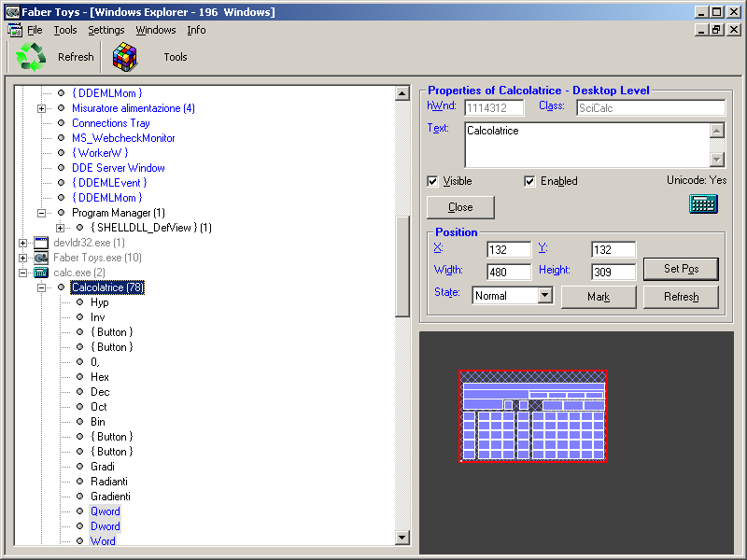Open the State dropdown set to Normal
This screenshot has width=747, height=560.
545,295
